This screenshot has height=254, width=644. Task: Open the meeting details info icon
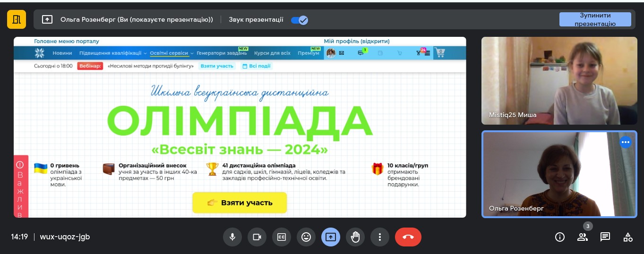560,237
